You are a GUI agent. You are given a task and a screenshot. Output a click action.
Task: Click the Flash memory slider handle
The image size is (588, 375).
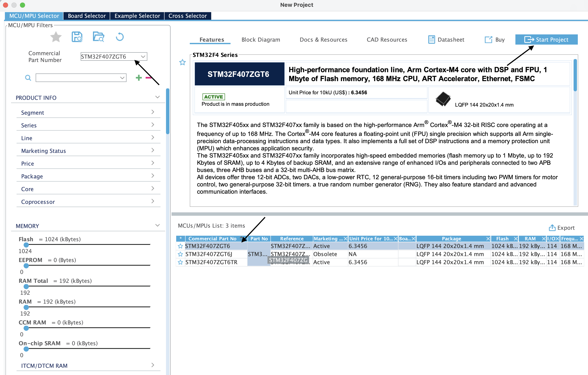coord(26,245)
